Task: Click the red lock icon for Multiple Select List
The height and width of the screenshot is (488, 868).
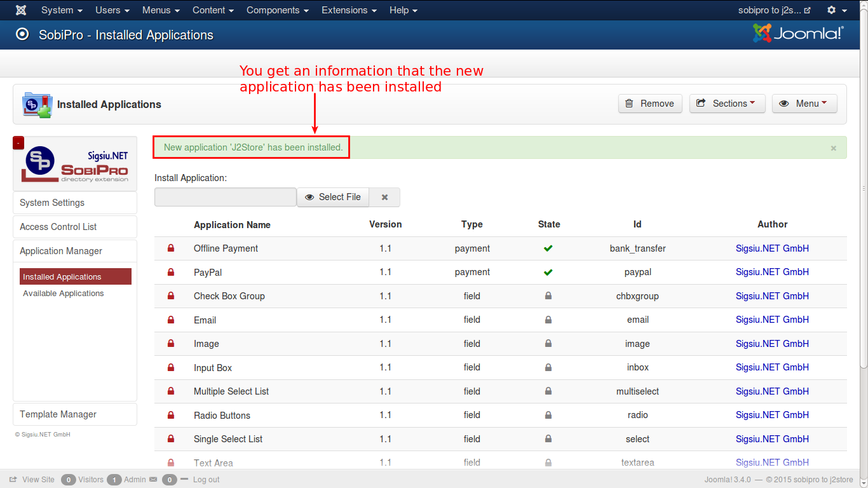Action: (x=170, y=391)
